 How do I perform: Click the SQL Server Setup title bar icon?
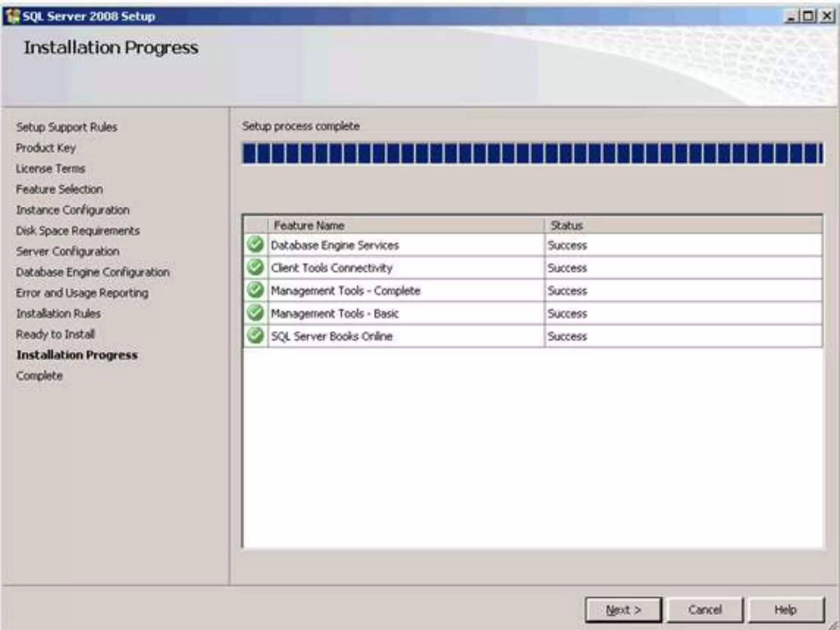(x=13, y=16)
